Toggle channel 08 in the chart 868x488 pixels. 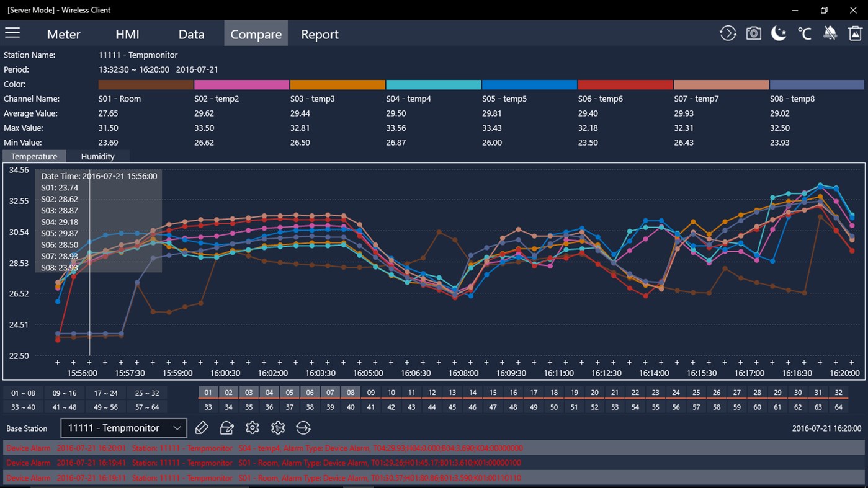tap(351, 393)
